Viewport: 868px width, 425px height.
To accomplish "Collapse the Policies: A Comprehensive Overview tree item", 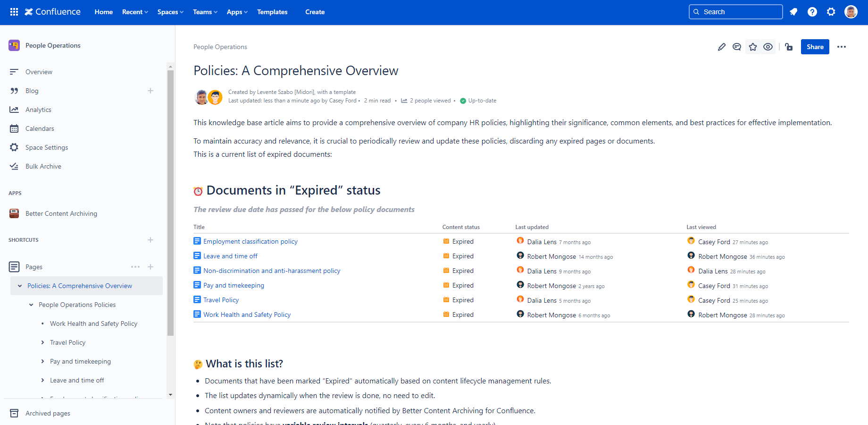I will click(x=19, y=286).
